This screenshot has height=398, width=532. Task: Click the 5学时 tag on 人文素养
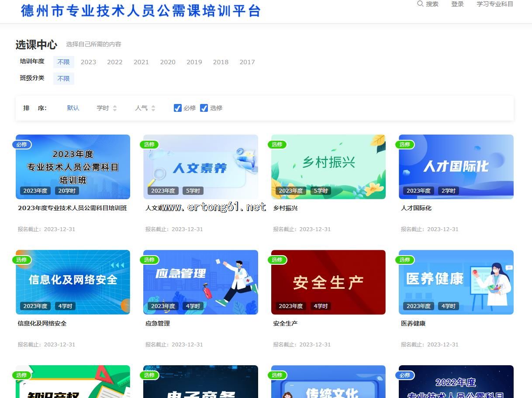click(193, 190)
